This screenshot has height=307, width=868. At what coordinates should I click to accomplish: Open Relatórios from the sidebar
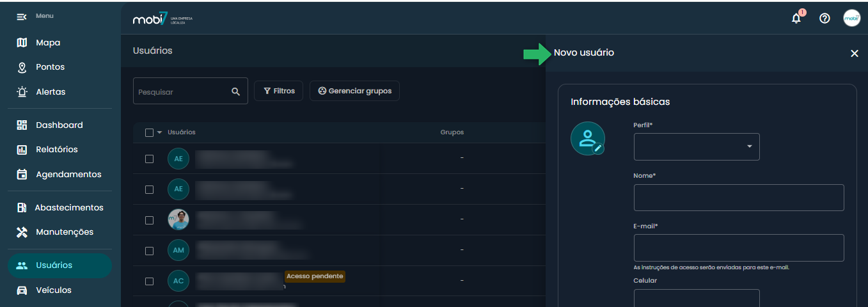(x=56, y=150)
